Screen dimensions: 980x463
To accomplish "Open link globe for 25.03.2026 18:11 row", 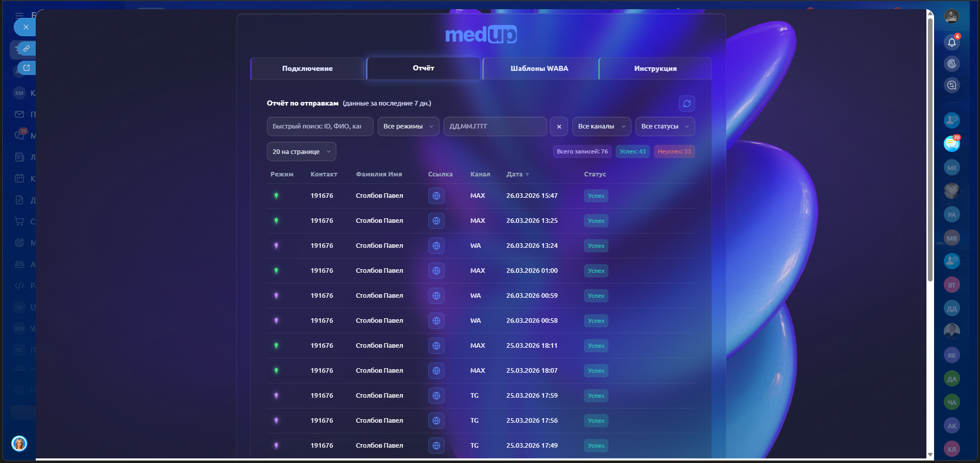I will tap(436, 346).
